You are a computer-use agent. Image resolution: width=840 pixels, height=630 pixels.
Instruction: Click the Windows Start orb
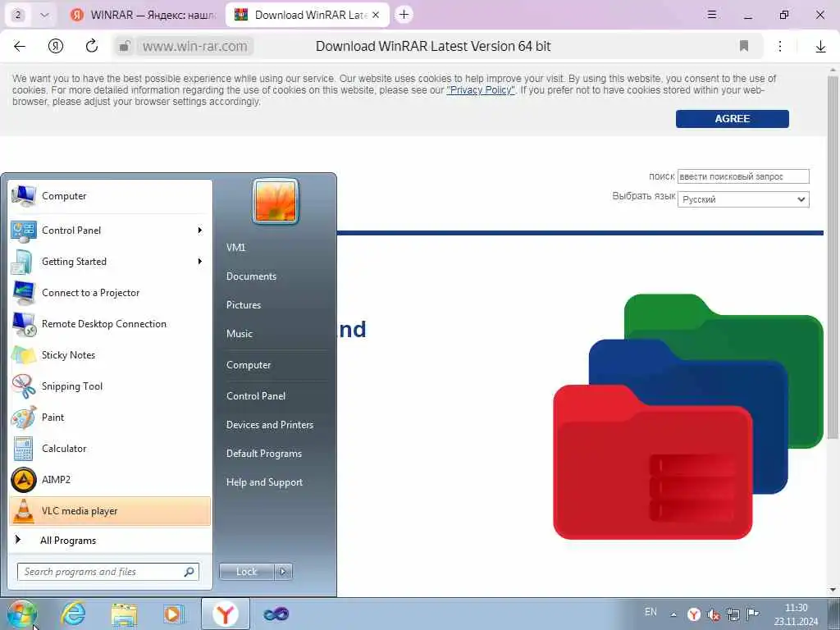coord(21,614)
